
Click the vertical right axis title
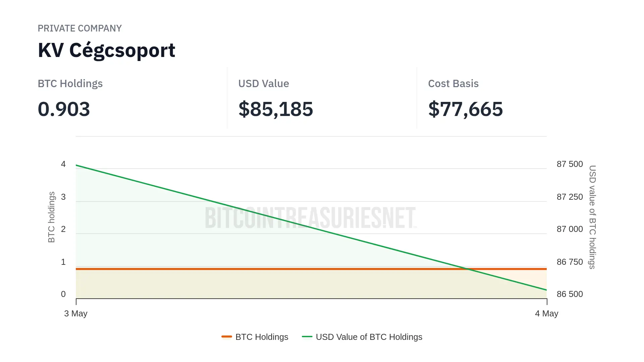pyautogui.click(x=592, y=217)
